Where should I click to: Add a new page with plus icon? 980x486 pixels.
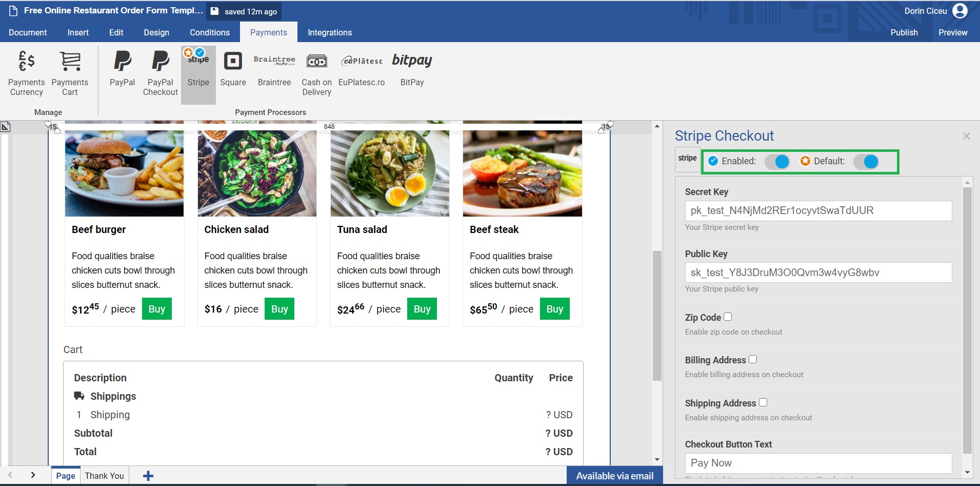point(148,476)
